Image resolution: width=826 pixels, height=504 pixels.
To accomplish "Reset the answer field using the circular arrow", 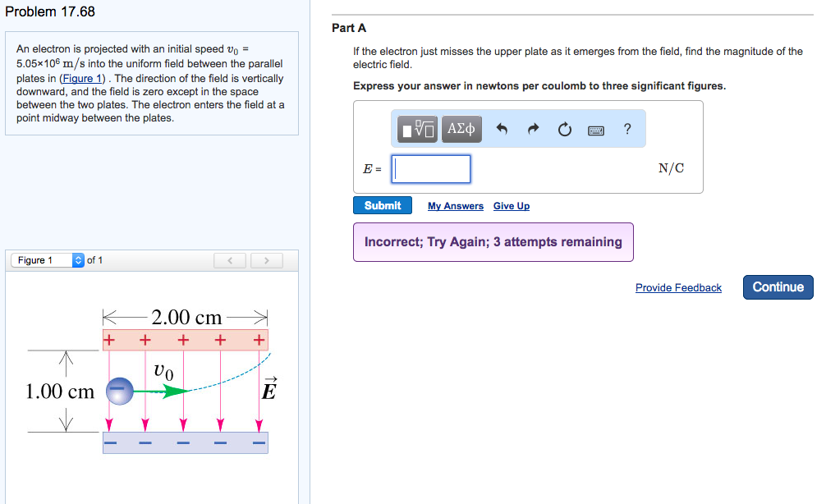I will click(565, 129).
